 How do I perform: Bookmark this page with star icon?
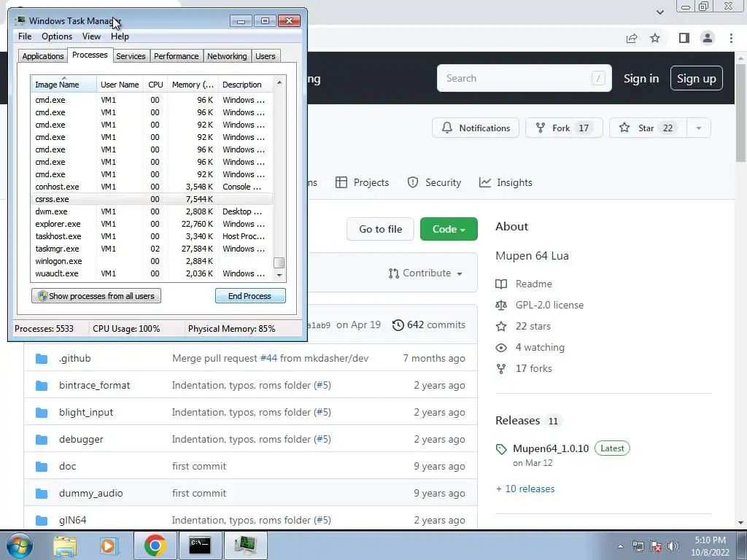655,38
